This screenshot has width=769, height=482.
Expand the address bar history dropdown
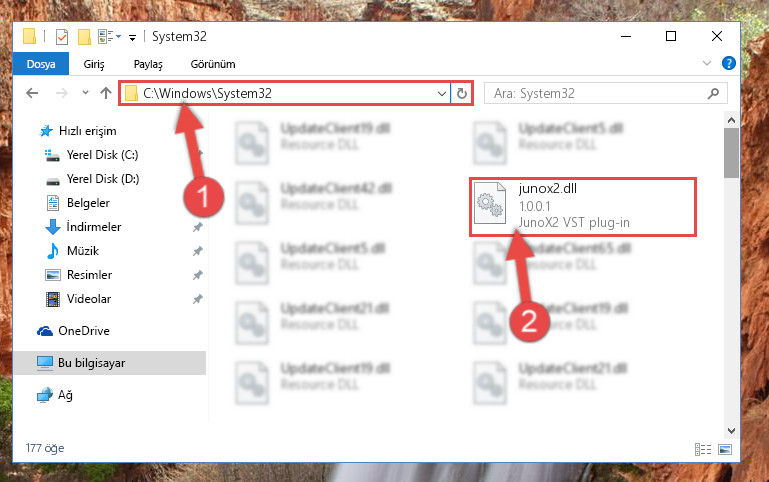coord(441,93)
